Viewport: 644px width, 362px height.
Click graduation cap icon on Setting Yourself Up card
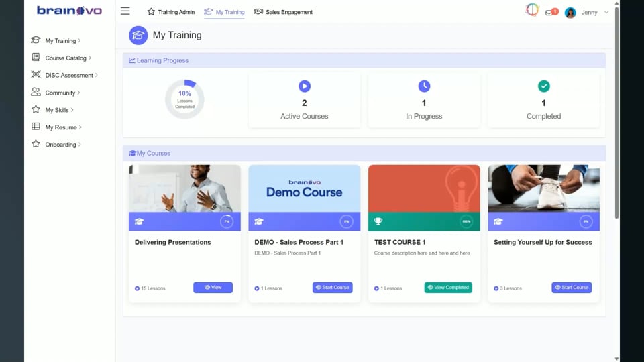point(498,221)
